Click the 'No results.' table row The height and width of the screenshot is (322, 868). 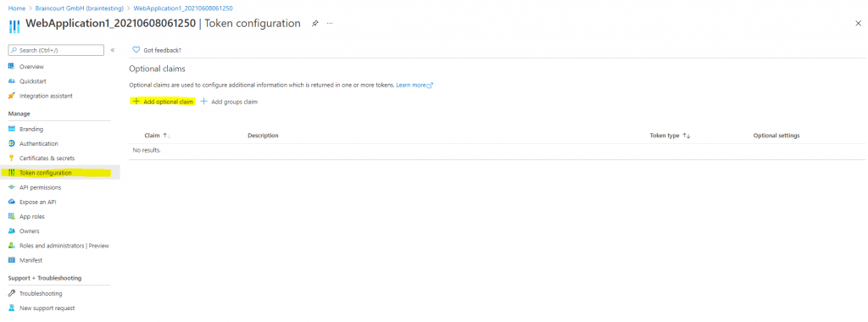click(x=497, y=151)
